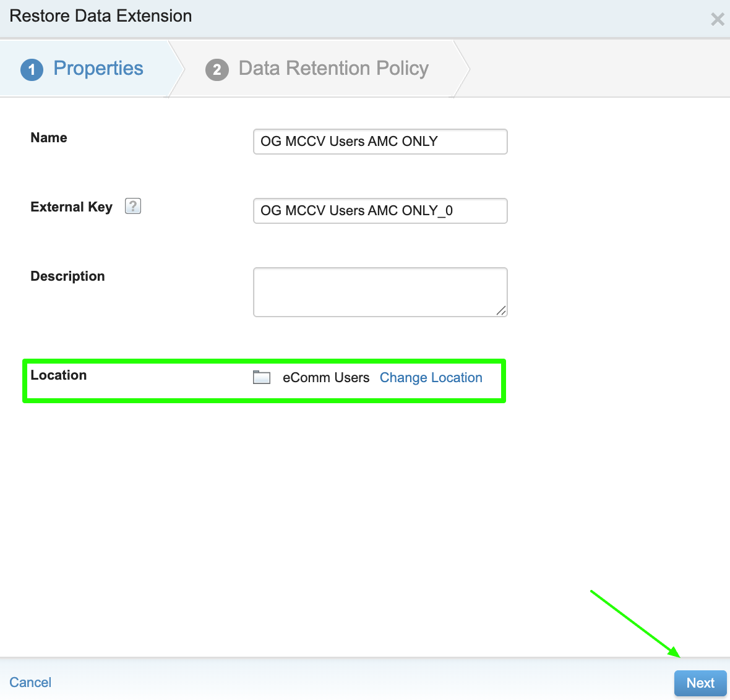Click the eComm Users folder name
The image size is (730, 700).
pyautogui.click(x=326, y=377)
